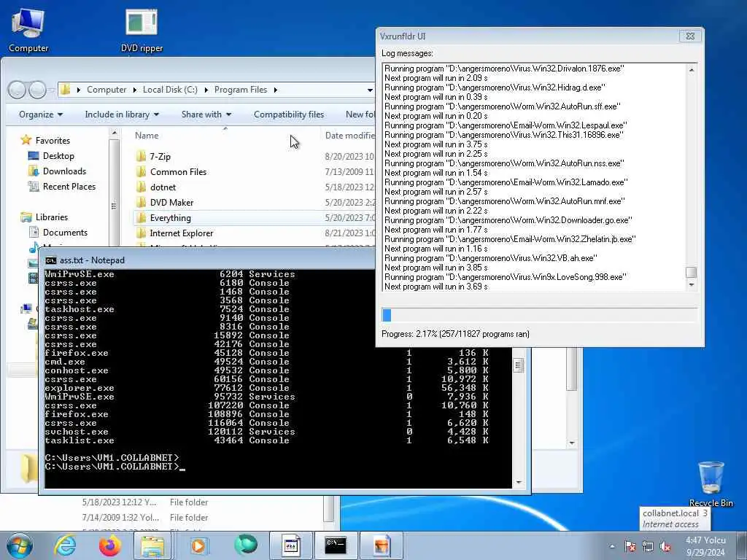Click the Vxrunfldr progress bar
747x560 pixels.
point(540,315)
